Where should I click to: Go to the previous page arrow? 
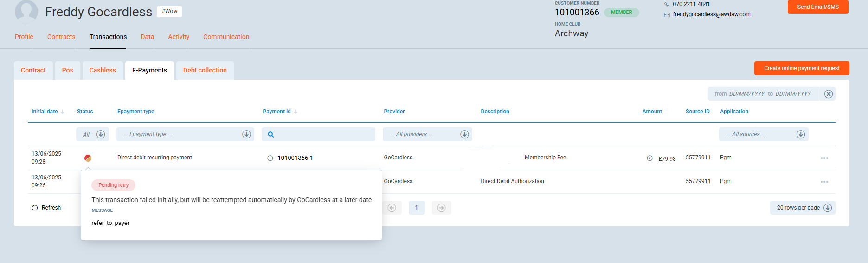coord(392,208)
